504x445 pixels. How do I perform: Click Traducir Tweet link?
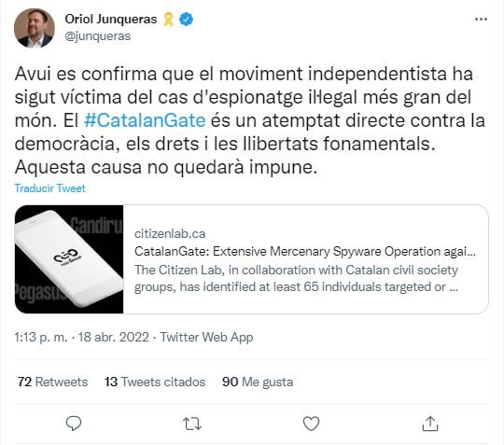click(x=49, y=188)
